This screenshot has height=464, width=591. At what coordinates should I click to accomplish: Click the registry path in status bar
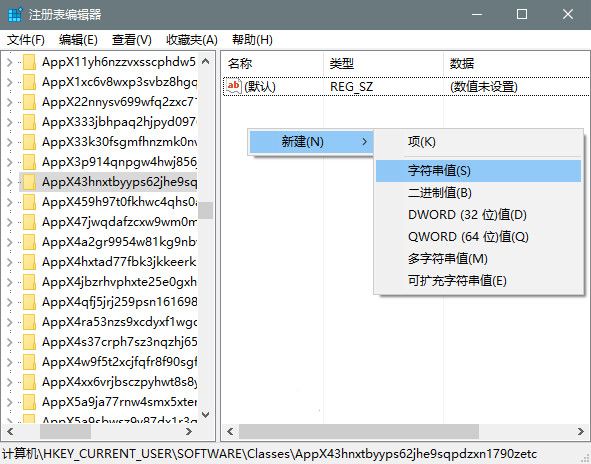pyautogui.click(x=269, y=454)
